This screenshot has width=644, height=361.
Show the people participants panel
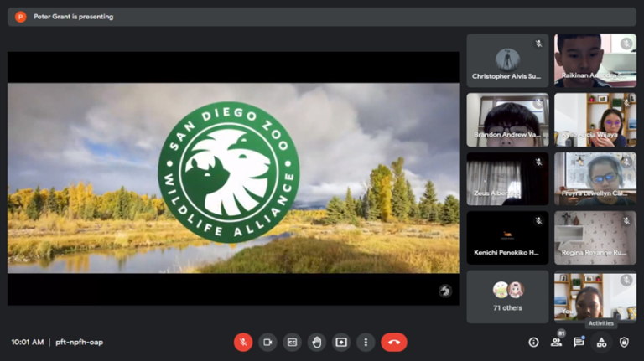(x=556, y=342)
